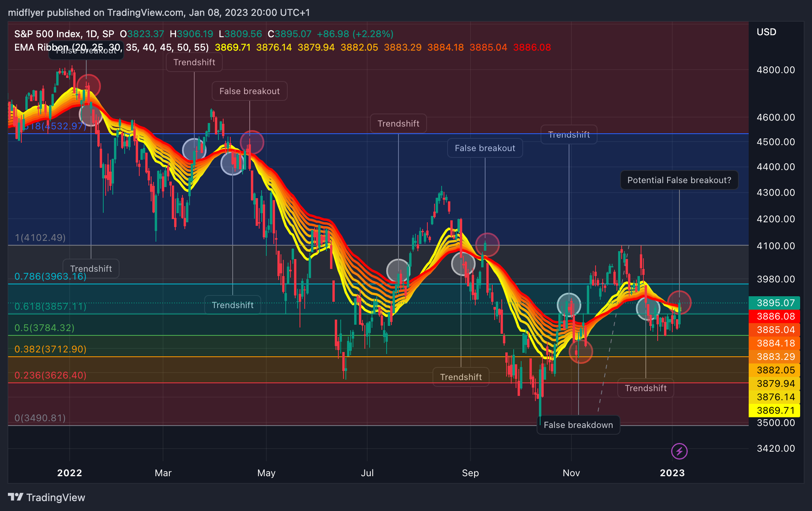Click the 4800.00 price axis label
The image size is (812, 511).
[x=776, y=70]
